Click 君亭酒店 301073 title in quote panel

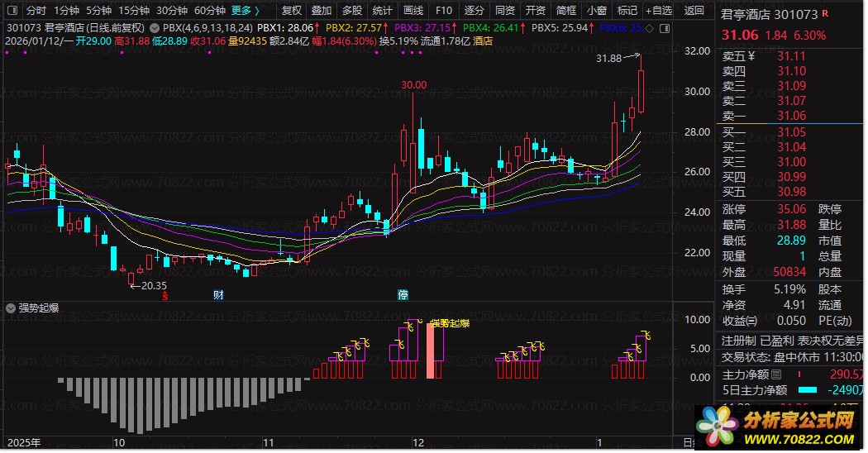click(769, 14)
